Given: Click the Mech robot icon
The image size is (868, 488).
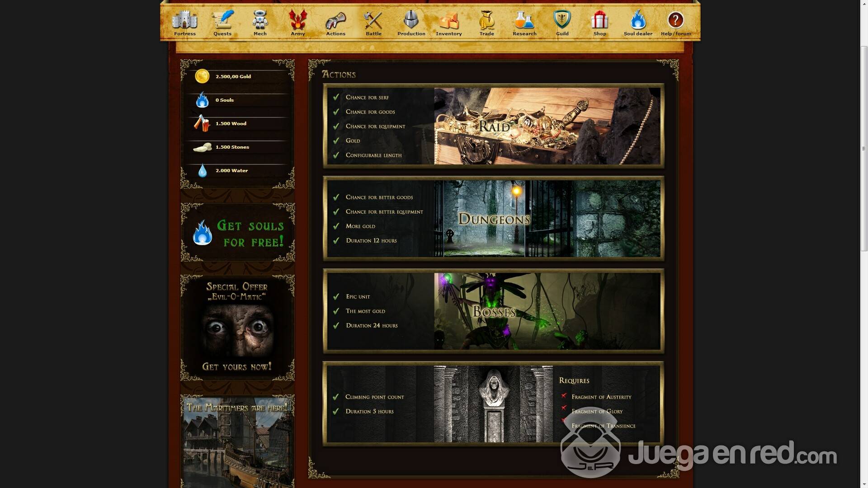Looking at the screenshot, I should click(260, 21).
